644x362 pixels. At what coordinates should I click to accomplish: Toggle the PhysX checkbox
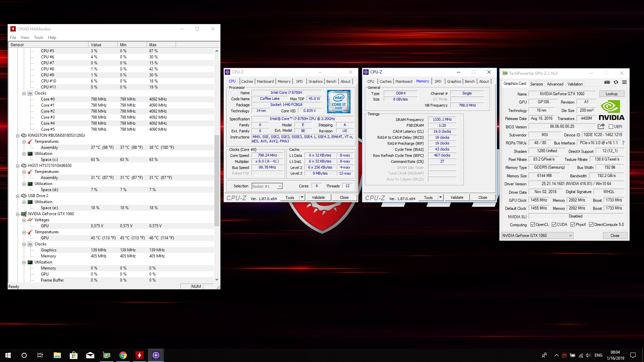573,225
